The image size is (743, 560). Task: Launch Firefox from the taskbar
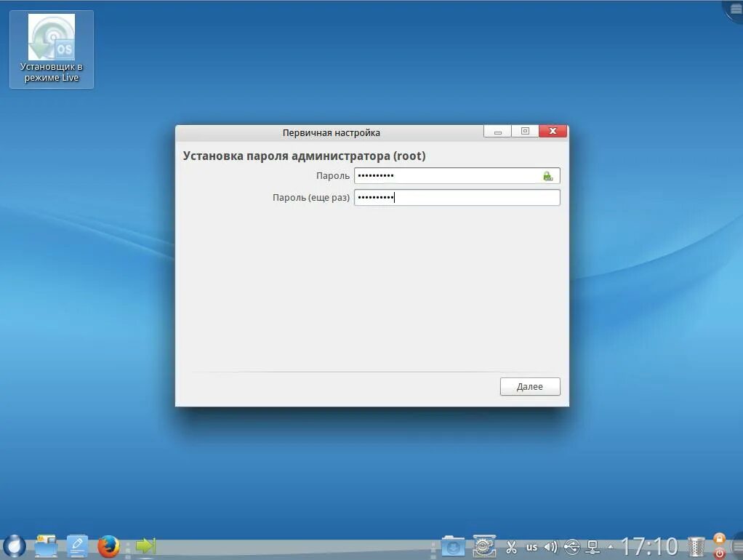tap(108, 545)
